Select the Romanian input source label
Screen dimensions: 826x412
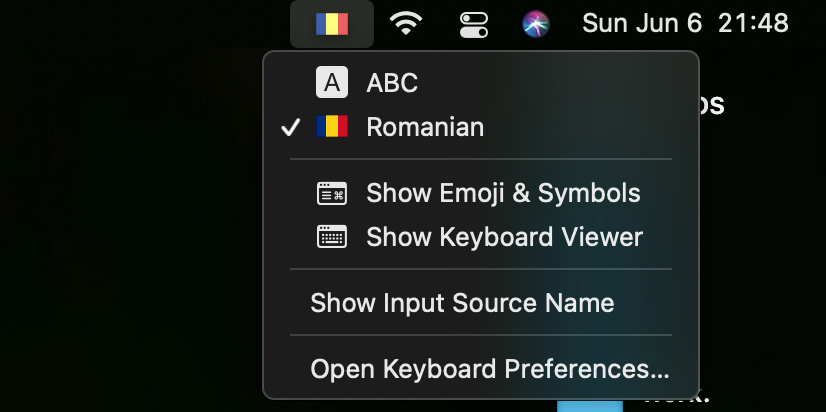425,127
